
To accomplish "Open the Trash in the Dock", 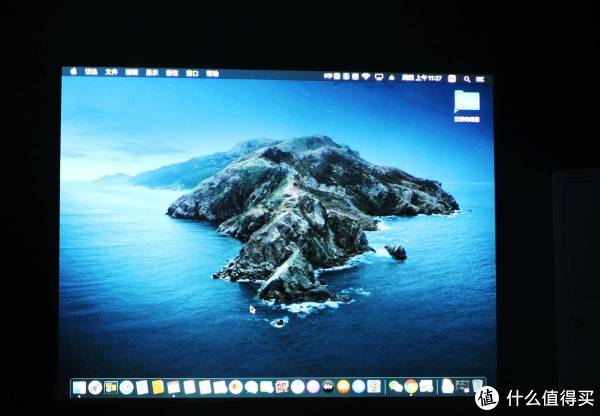I will pyautogui.click(x=478, y=385).
